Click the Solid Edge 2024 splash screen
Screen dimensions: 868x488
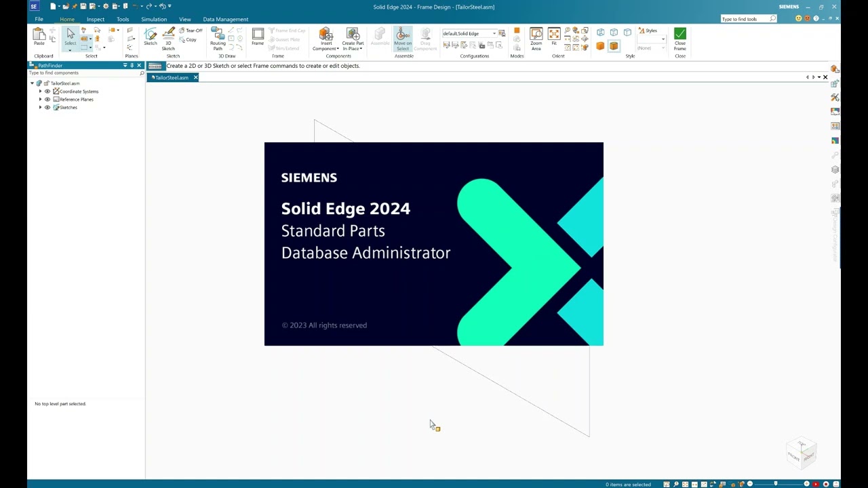[x=434, y=244]
